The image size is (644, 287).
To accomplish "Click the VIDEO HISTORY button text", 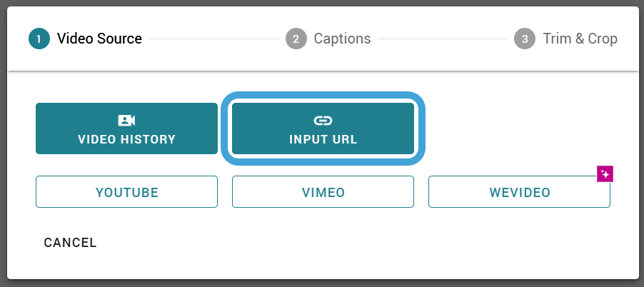I will tap(126, 139).
